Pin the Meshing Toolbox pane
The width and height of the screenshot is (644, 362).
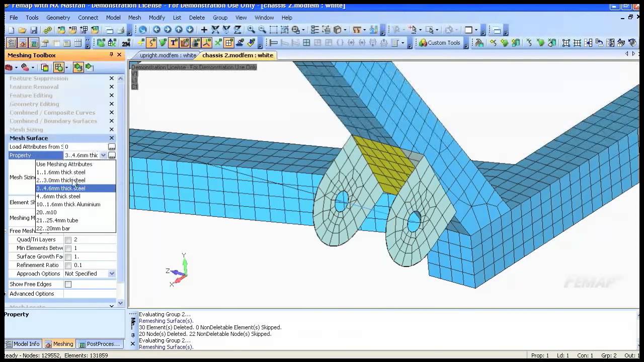tap(111, 55)
